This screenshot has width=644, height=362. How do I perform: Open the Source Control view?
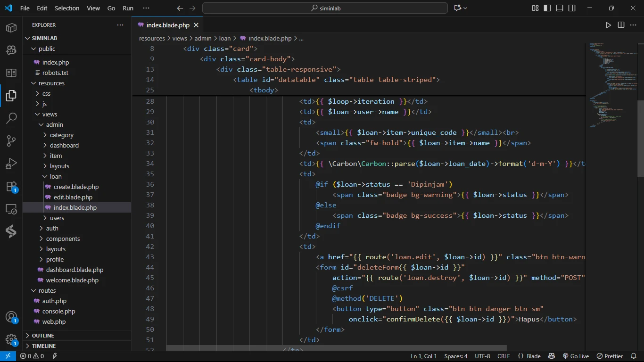11,140
